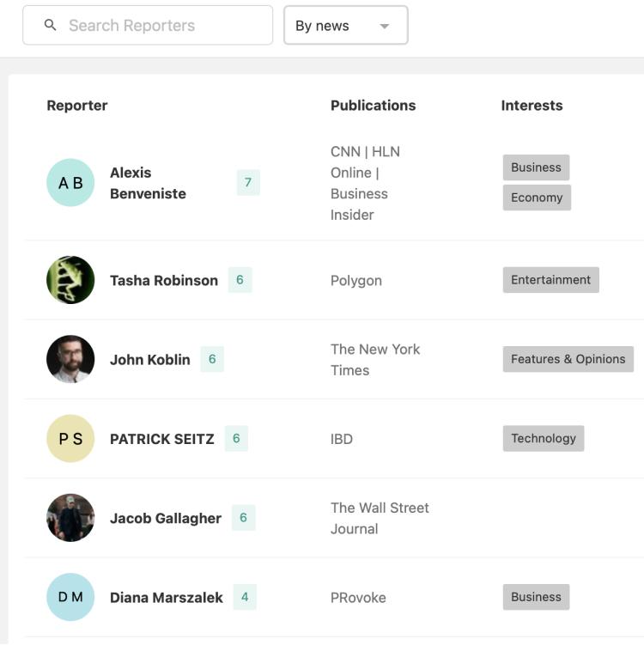Open Tasha Robinson's reporter profile name
644x645 pixels.
pyautogui.click(x=164, y=281)
